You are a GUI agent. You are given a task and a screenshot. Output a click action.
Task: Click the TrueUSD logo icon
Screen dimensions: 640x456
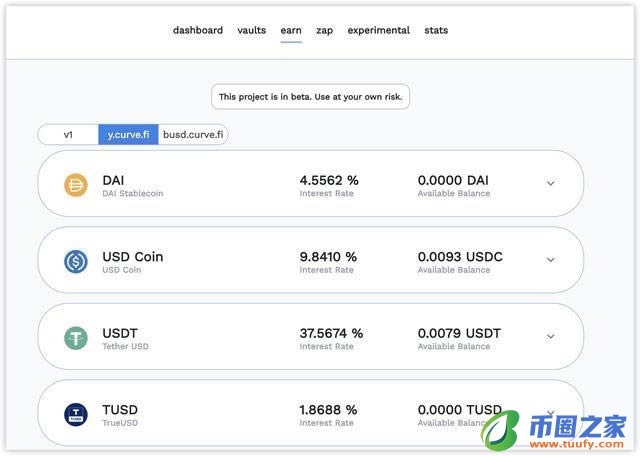point(76,414)
